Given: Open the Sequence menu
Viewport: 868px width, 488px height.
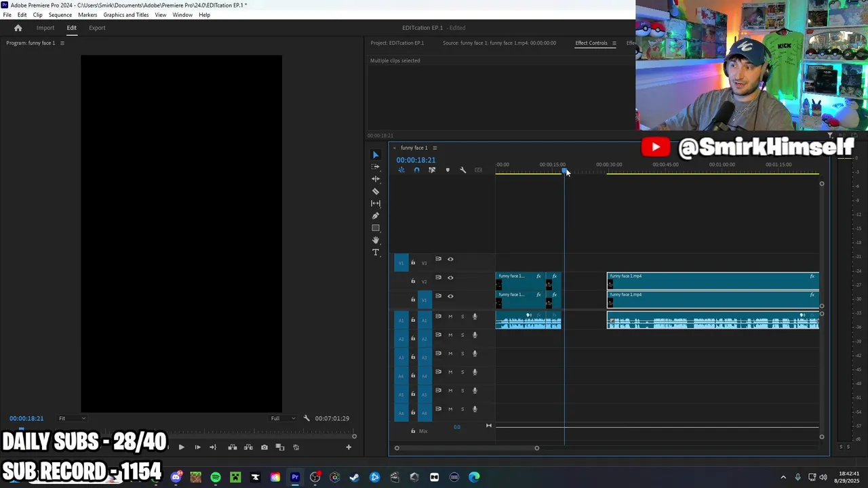Looking at the screenshot, I should (60, 15).
